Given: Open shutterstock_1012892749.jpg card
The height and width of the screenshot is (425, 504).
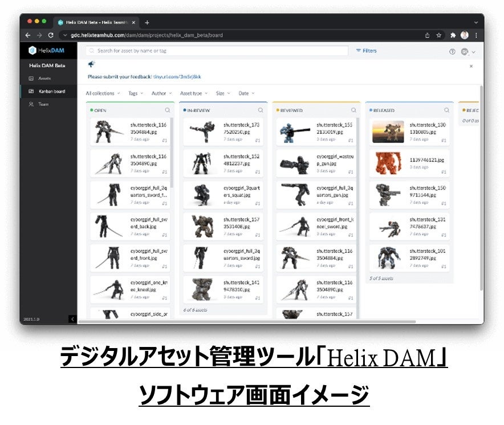Looking at the screenshot, I should (409, 258).
